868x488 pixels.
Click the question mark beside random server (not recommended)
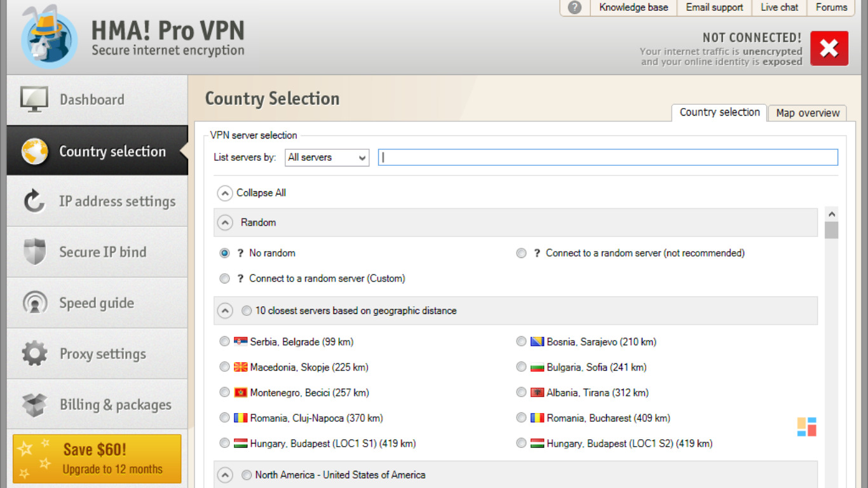(537, 253)
